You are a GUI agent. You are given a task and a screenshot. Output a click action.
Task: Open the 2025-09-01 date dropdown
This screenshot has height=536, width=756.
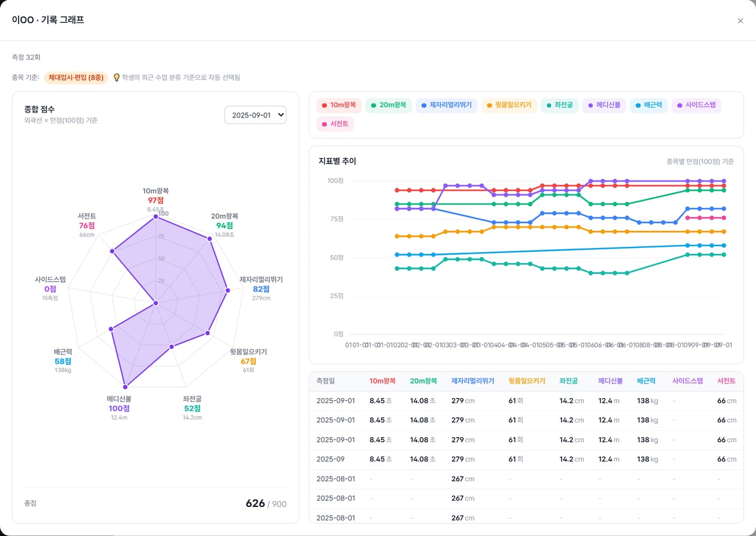coord(255,115)
